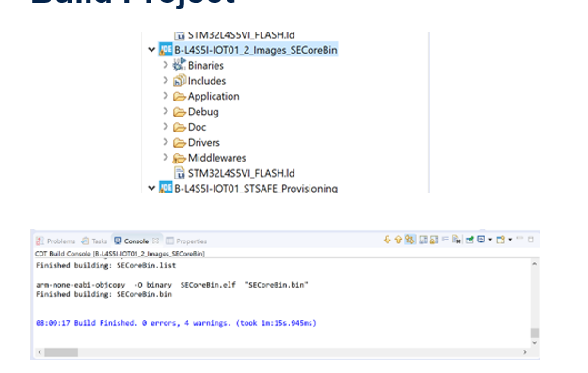Click the Includes icon

180,81
